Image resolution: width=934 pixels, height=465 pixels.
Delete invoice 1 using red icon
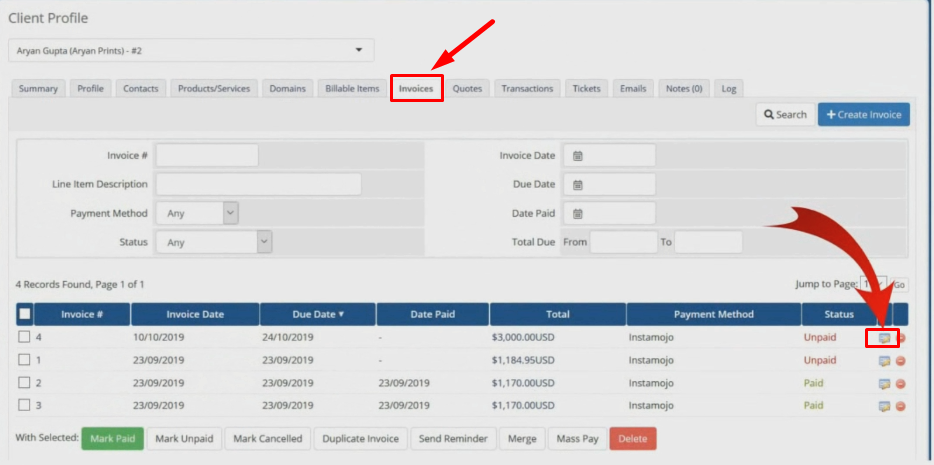901,361
